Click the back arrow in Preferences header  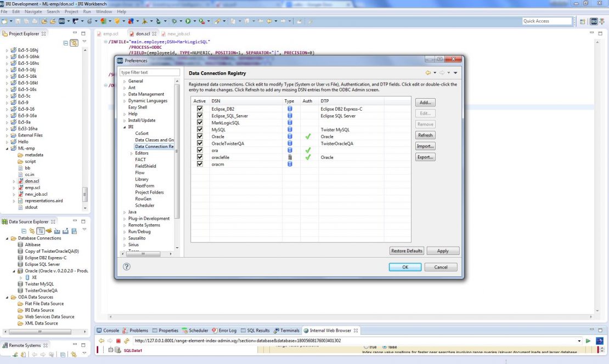coord(428,72)
